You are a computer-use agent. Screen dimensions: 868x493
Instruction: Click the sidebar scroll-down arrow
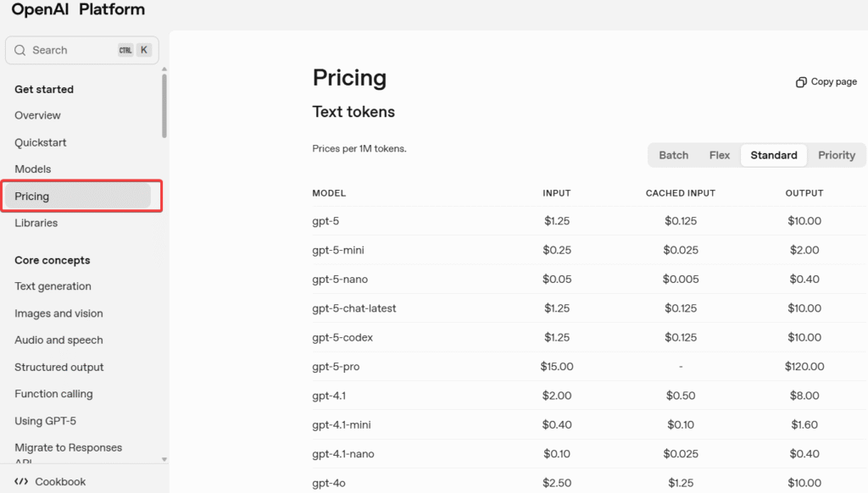click(164, 459)
